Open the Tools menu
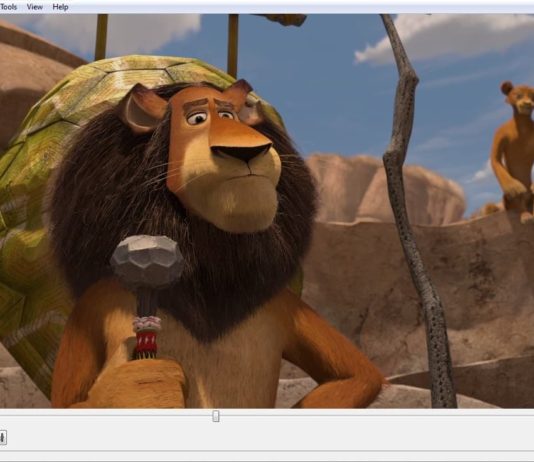 (x=8, y=7)
